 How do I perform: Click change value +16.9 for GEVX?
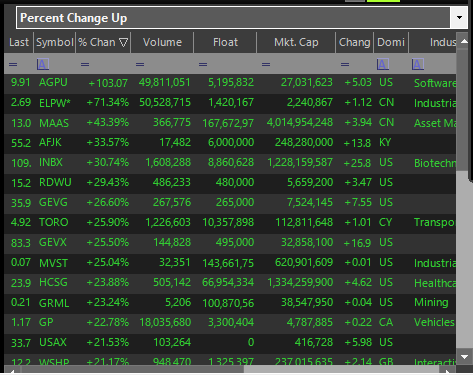pos(357,243)
